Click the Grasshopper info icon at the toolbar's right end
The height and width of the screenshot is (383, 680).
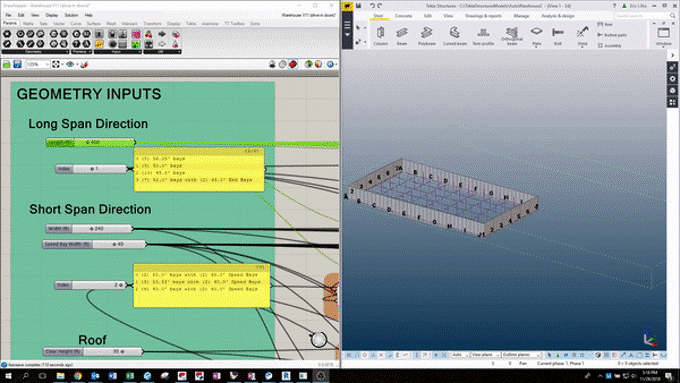(x=330, y=64)
